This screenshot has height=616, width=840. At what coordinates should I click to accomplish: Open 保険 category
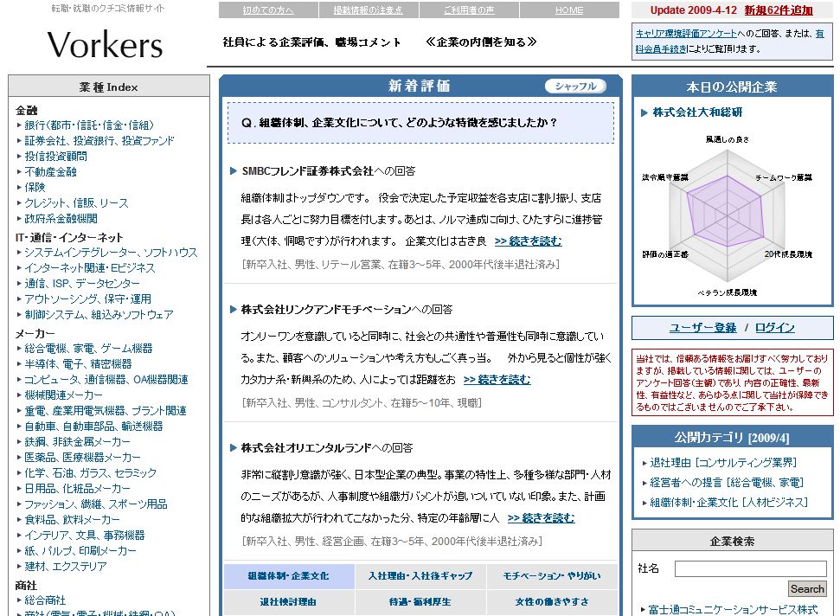(35, 188)
